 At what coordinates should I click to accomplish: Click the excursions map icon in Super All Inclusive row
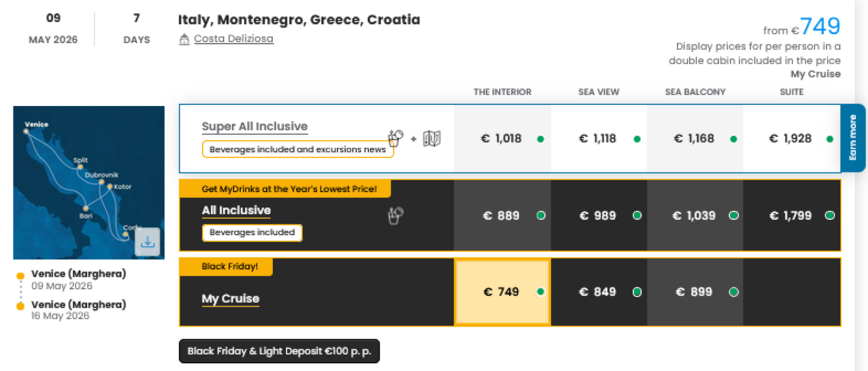click(x=431, y=138)
